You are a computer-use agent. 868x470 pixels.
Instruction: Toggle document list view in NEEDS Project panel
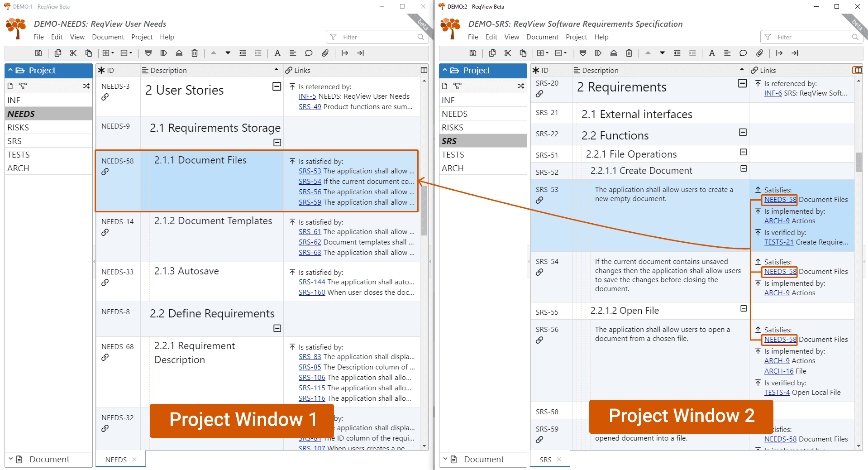pyautogui.click(x=10, y=86)
